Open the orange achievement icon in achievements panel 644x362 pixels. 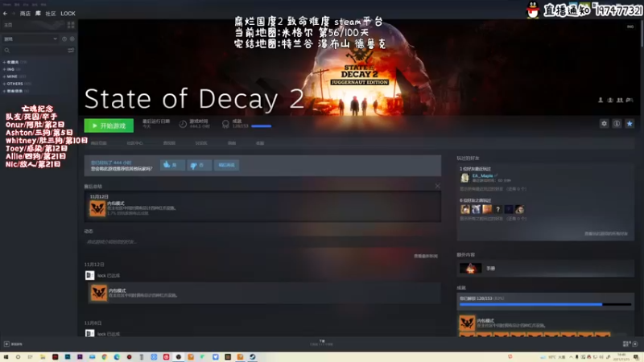pos(467,323)
